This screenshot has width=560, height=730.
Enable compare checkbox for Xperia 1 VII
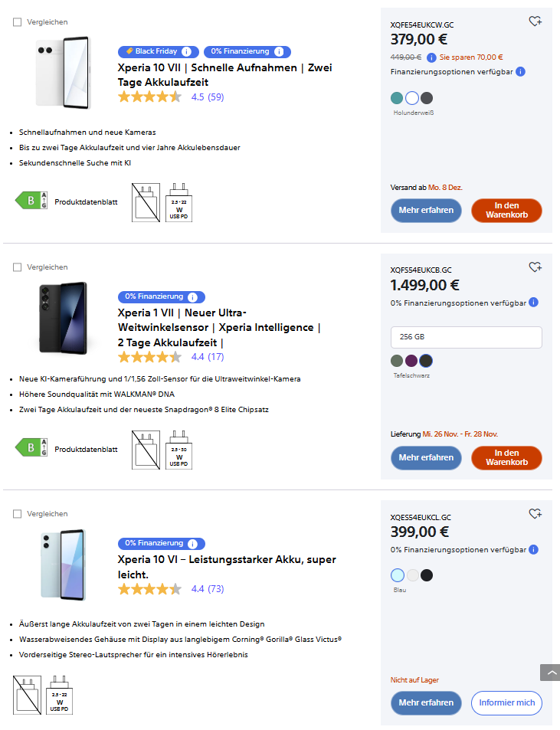coord(17,267)
